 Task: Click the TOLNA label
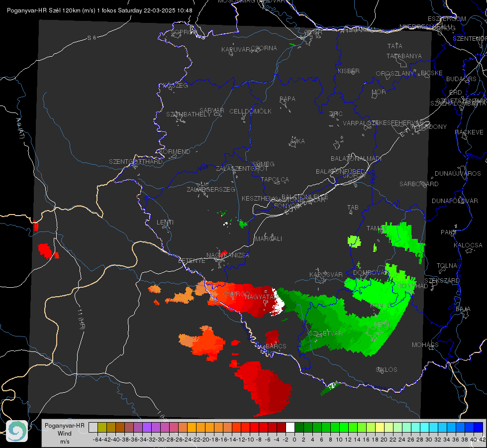(x=447, y=266)
